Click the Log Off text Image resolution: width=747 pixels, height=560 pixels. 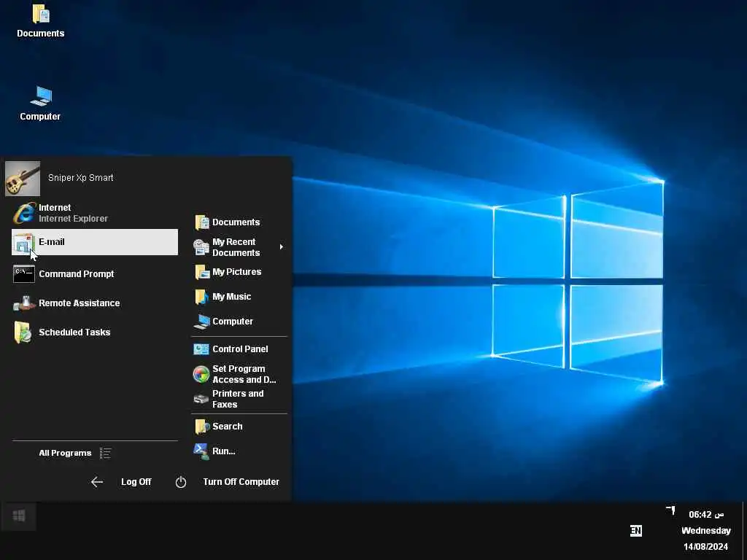(136, 482)
